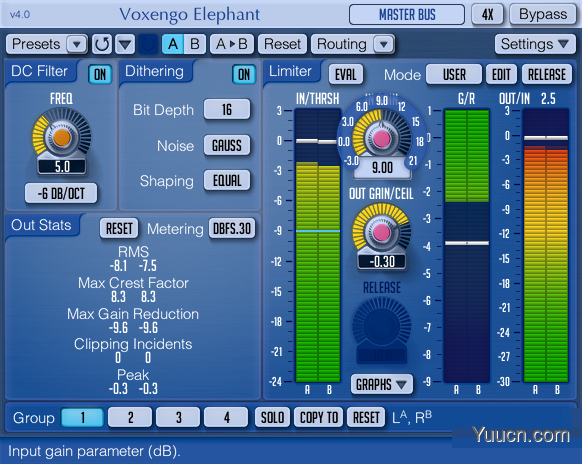The width and height of the screenshot is (582, 464).
Task: Click the Dithering section tab
Action: (x=154, y=71)
